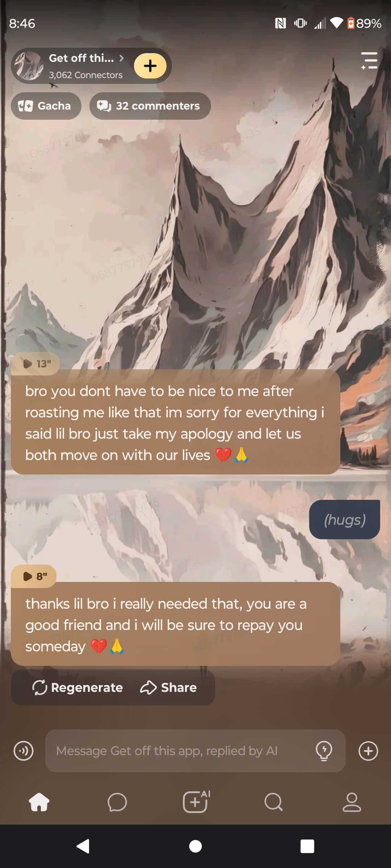391x868 pixels.
Task: Open the circled plus attachment icon
Action: pyautogui.click(x=368, y=751)
